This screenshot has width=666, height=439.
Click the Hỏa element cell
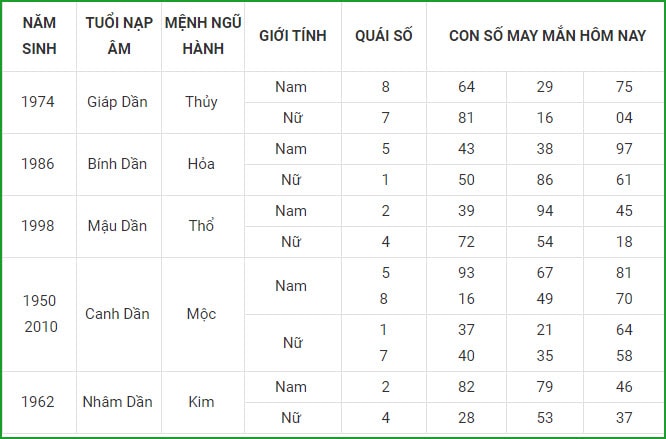[x=202, y=164]
